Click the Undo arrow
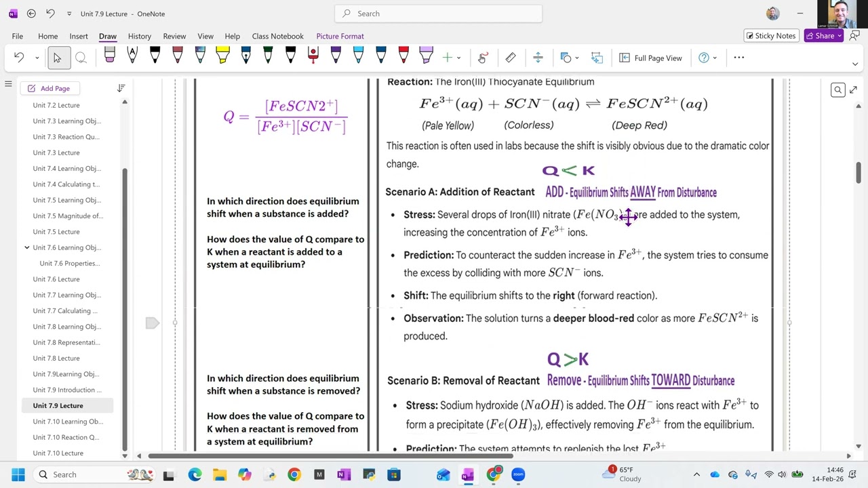This screenshot has height=488, width=868. pyautogui.click(x=19, y=58)
